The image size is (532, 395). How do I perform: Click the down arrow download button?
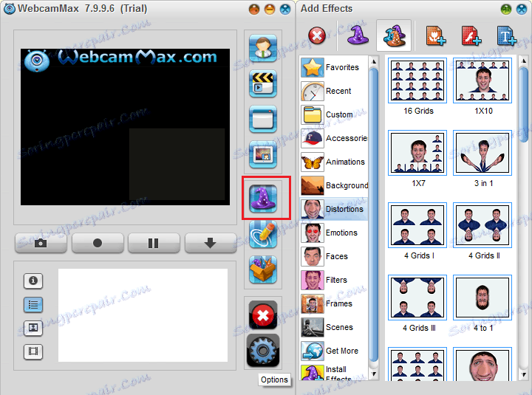coord(211,243)
